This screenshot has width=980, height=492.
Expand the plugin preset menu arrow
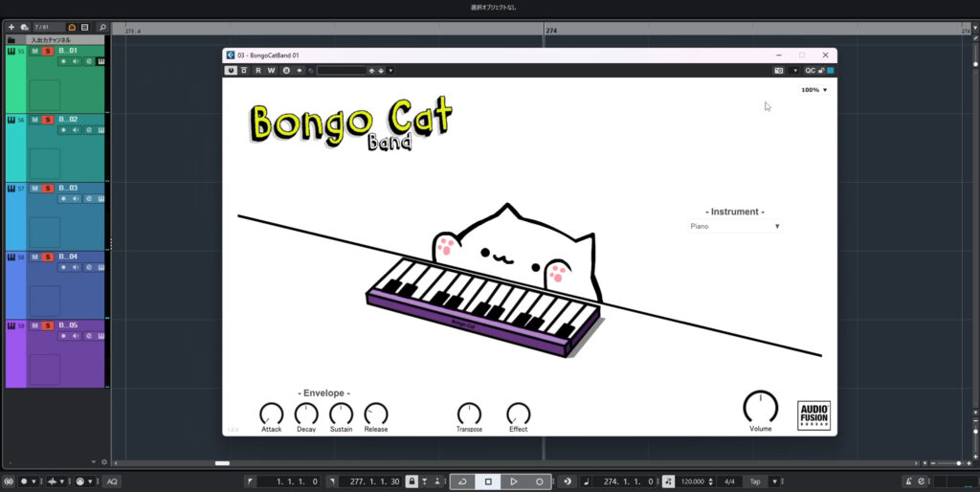click(390, 70)
